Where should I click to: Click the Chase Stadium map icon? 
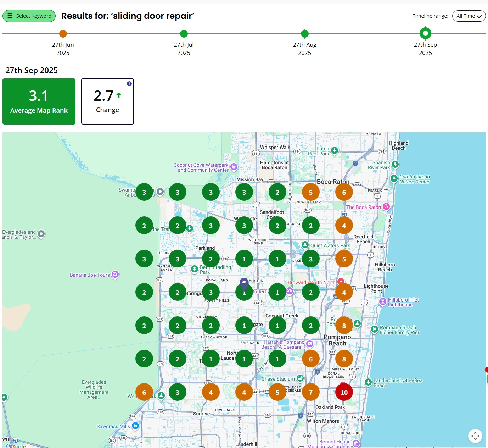pyautogui.click(x=300, y=378)
